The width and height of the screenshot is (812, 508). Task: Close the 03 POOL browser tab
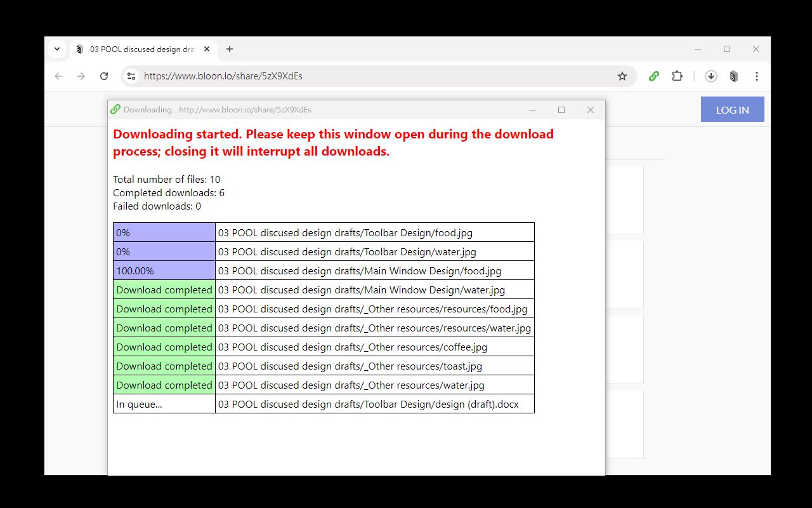(x=207, y=50)
